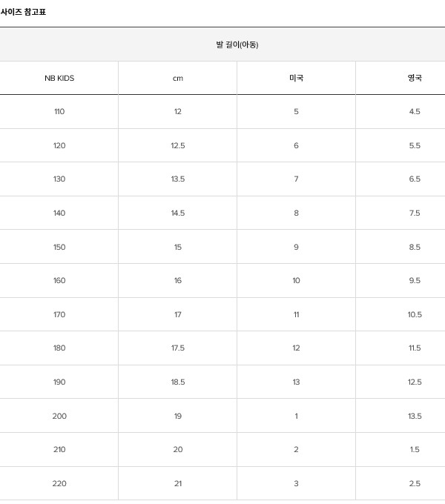Click the 발 길이(아동) table header
Viewport: 445px width, 504px height.
[x=222, y=44]
